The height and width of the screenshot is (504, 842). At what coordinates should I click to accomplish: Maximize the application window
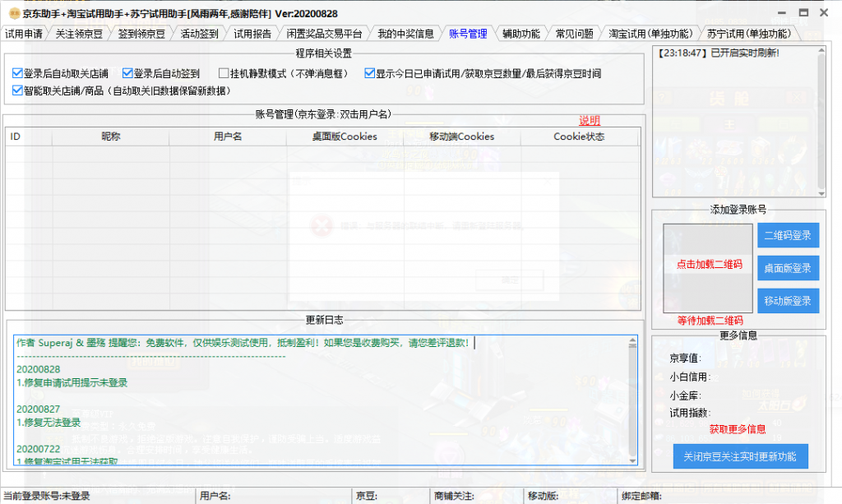(x=803, y=12)
